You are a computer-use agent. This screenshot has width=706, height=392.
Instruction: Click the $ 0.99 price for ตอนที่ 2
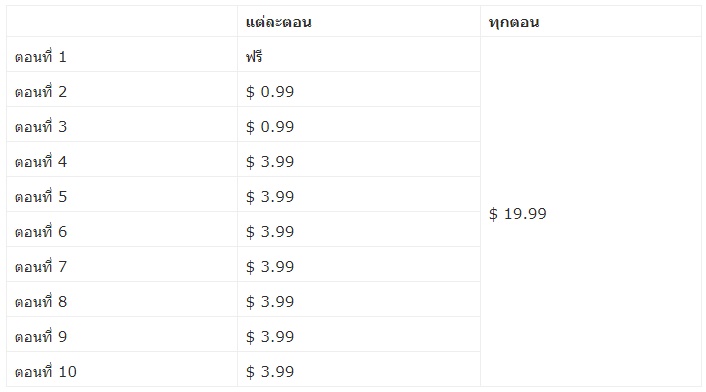[x=270, y=91]
